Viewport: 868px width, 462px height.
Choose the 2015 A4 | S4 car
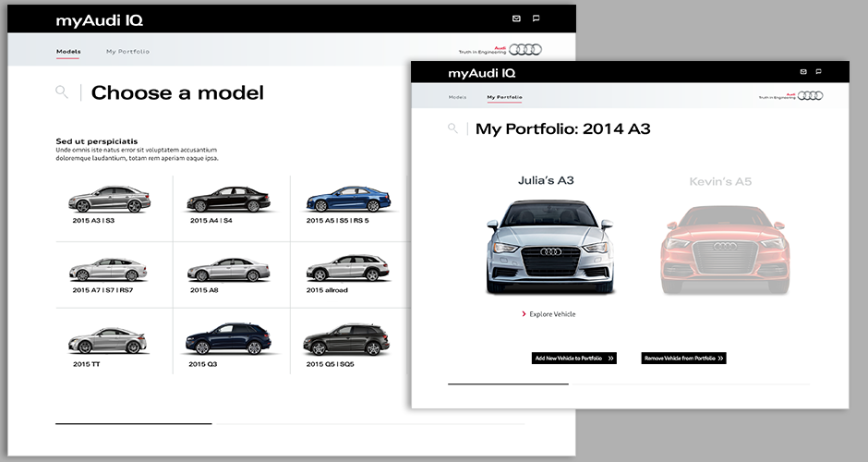click(227, 200)
